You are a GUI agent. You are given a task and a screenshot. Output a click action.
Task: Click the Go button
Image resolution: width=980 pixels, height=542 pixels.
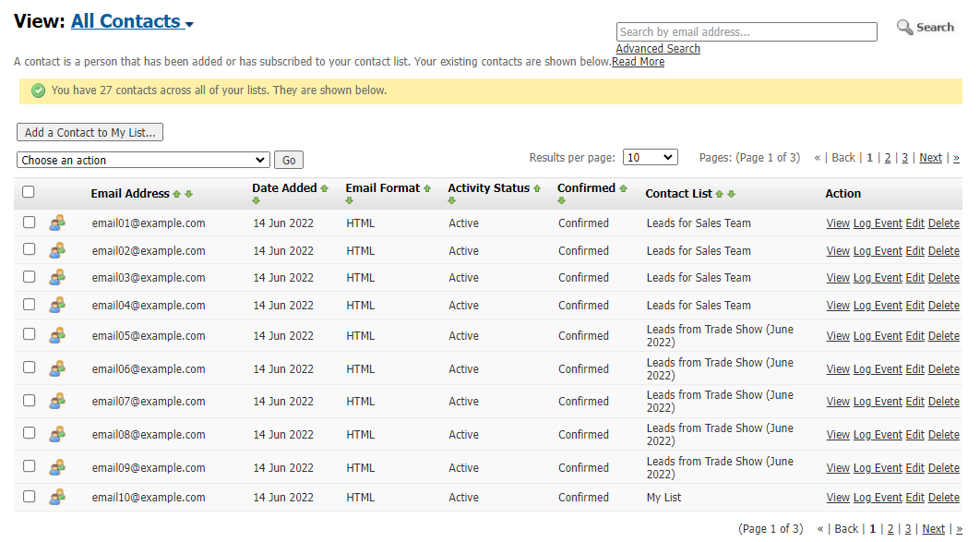coord(289,160)
